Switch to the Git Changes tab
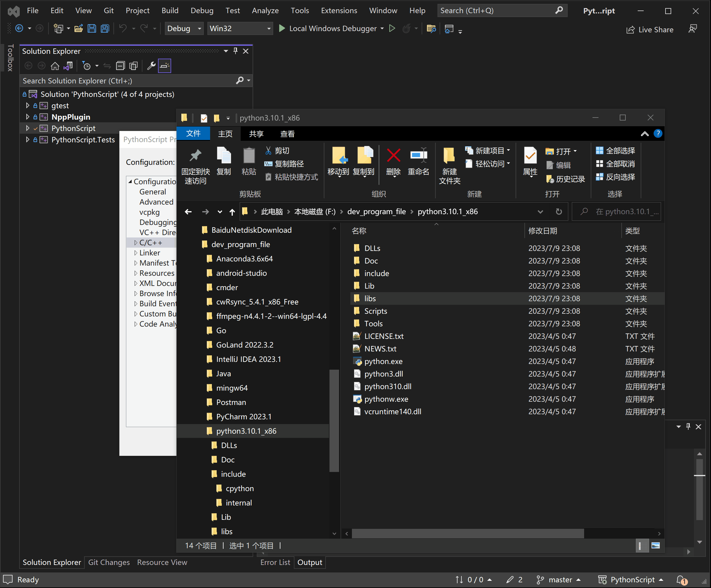Screen dimensions: 711x588 [x=109, y=562]
